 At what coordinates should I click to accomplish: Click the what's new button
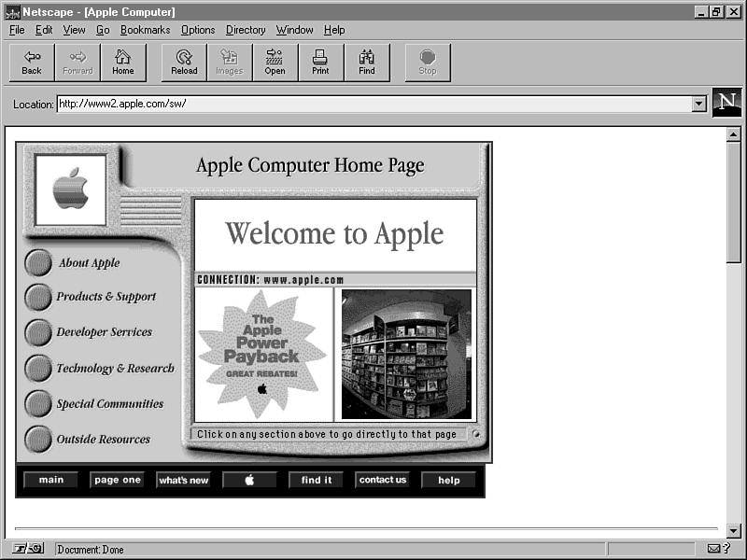[x=183, y=480]
